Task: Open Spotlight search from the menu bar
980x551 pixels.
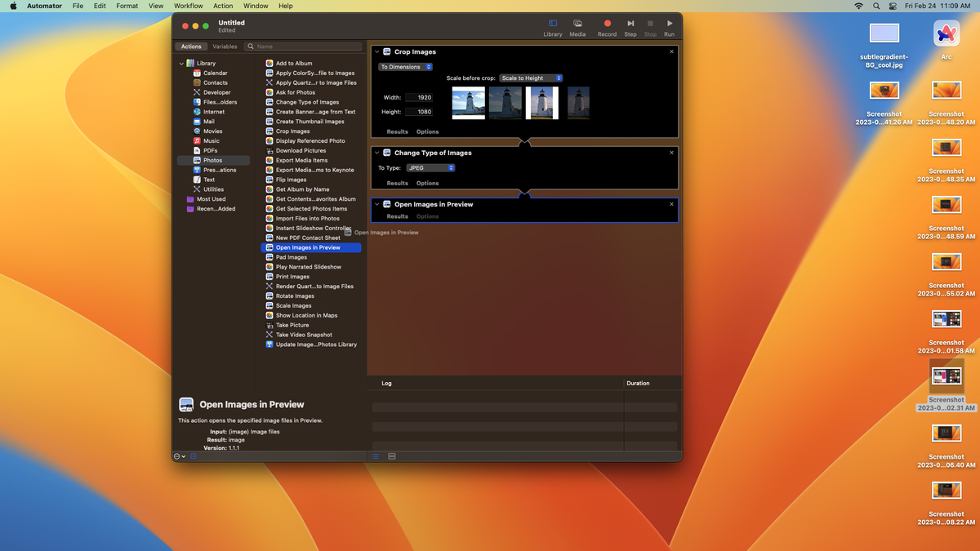Action: tap(876, 6)
